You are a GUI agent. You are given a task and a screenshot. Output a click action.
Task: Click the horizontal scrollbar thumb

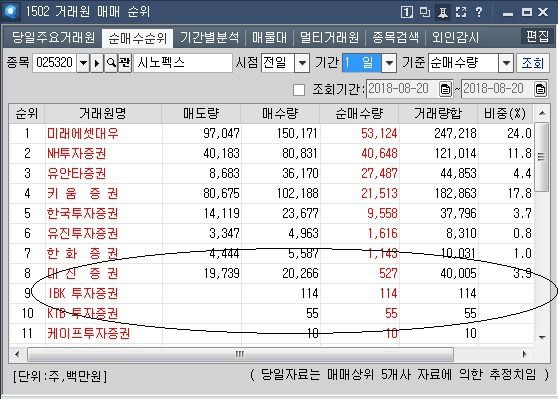[240, 354]
